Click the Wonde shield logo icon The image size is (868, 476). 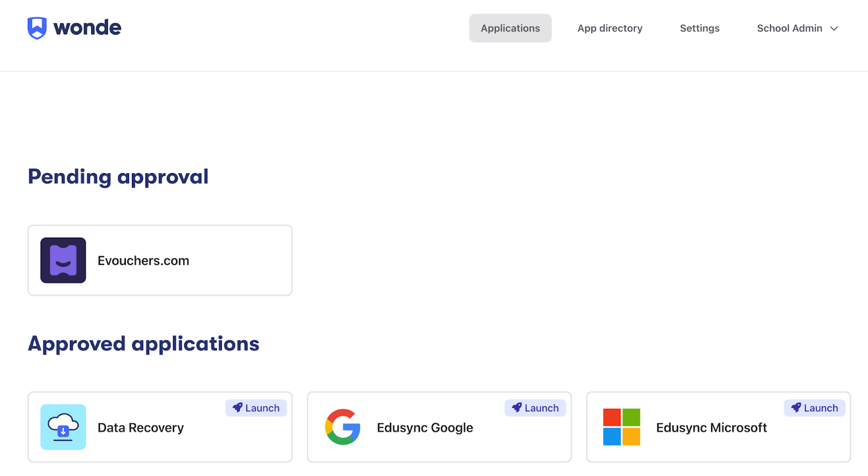click(x=37, y=28)
